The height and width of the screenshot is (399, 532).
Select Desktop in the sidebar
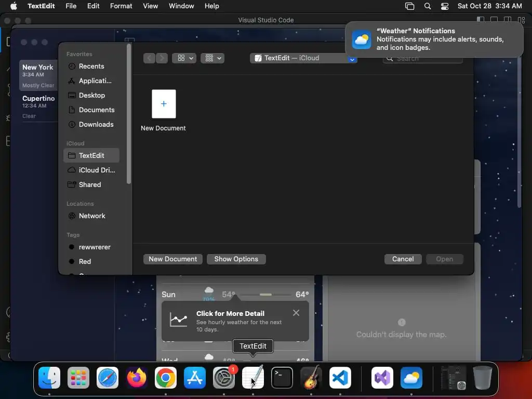(x=91, y=96)
